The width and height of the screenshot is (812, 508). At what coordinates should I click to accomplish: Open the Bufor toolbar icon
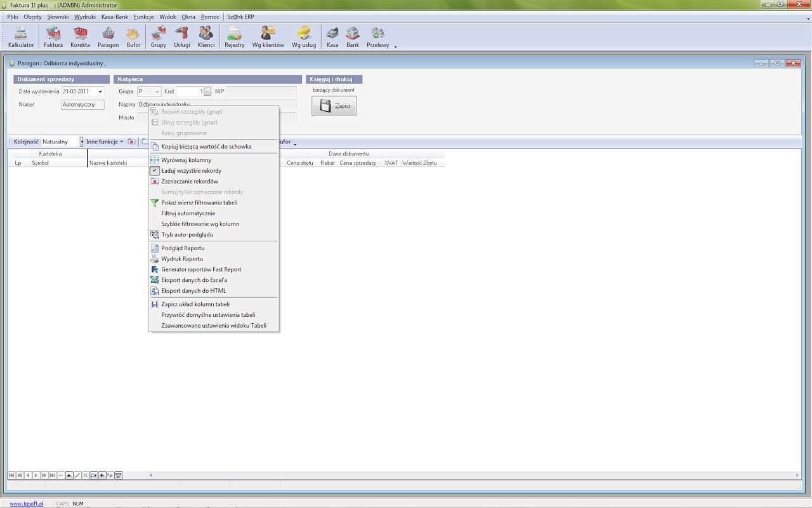(133, 37)
